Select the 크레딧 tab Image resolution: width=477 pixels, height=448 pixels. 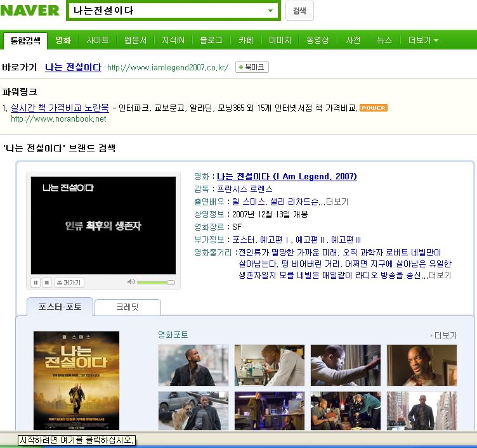[127, 307]
